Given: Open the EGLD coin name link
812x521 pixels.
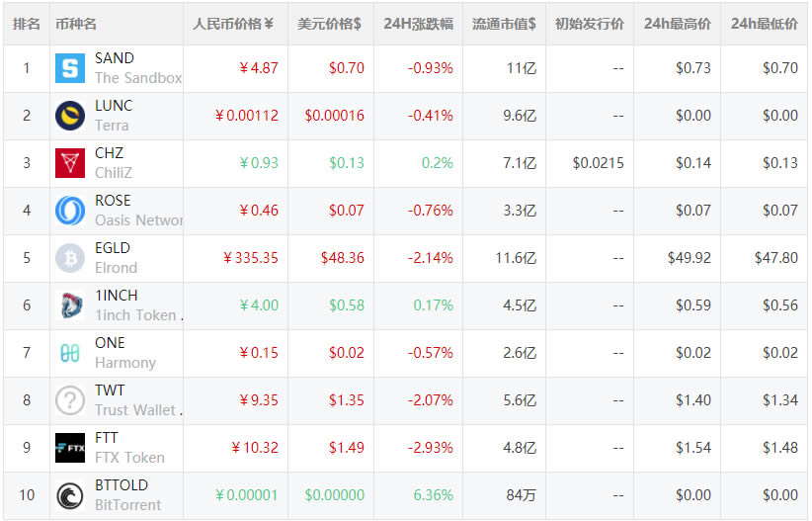Looking at the screenshot, I should [x=113, y=248].
